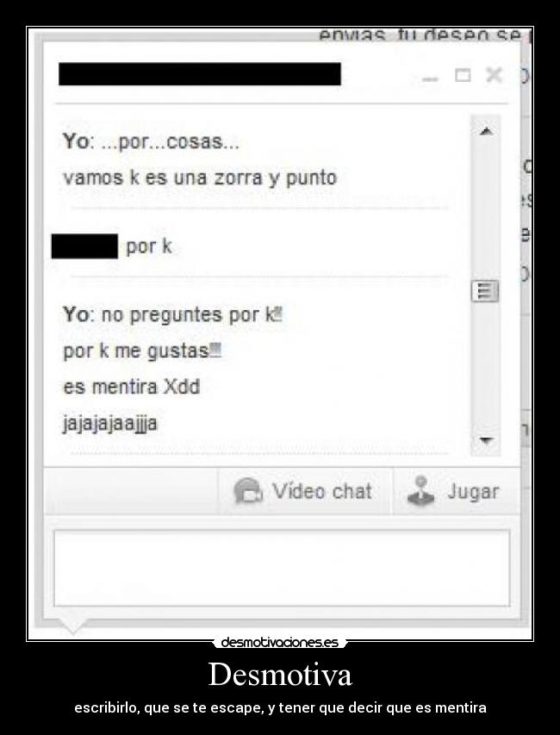Click the chat scrollbar thumb handle
The width and height of the screenshot is (560, 735).
[x=485, y=291]
